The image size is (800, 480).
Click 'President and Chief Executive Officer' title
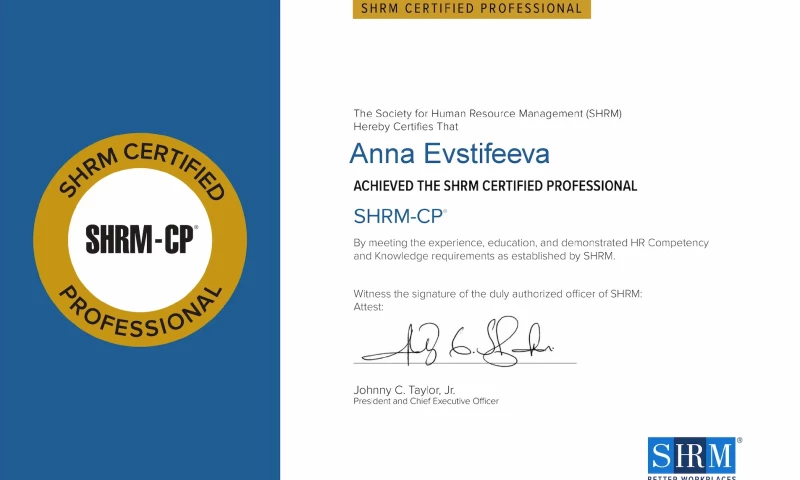tap(426, 401)
